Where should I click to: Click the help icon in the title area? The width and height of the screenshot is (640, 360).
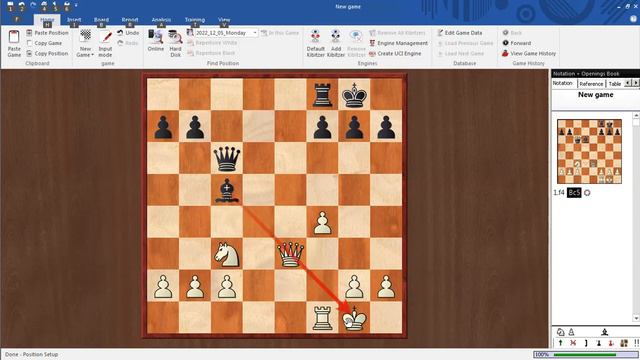(x=633, y=19)
